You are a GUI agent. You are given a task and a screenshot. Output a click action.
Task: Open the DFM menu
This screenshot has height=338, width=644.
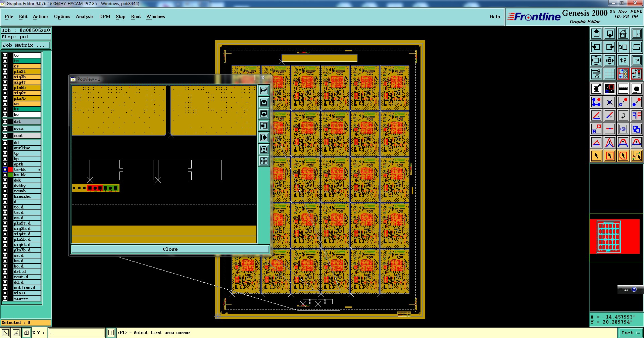(x=105, y=16)
